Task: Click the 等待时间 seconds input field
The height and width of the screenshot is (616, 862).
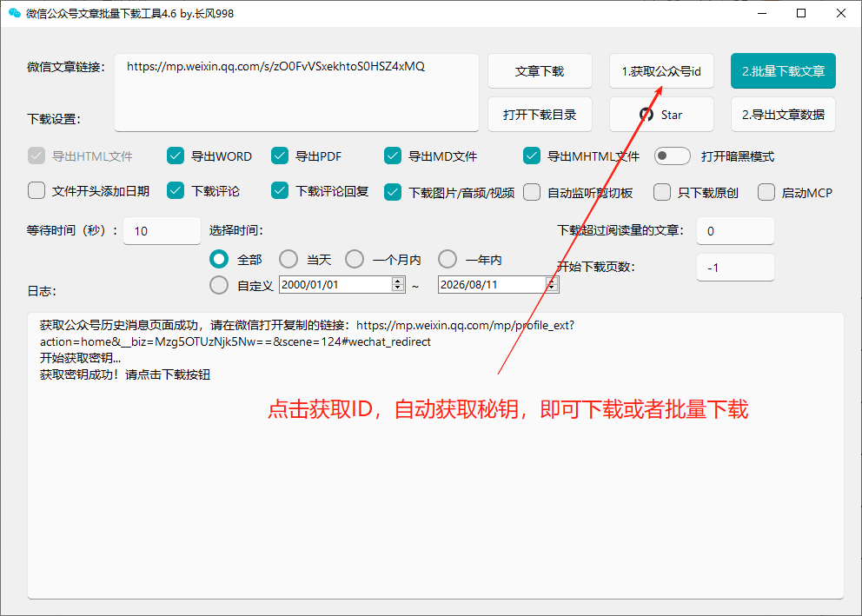Action: tap(162, 231)
